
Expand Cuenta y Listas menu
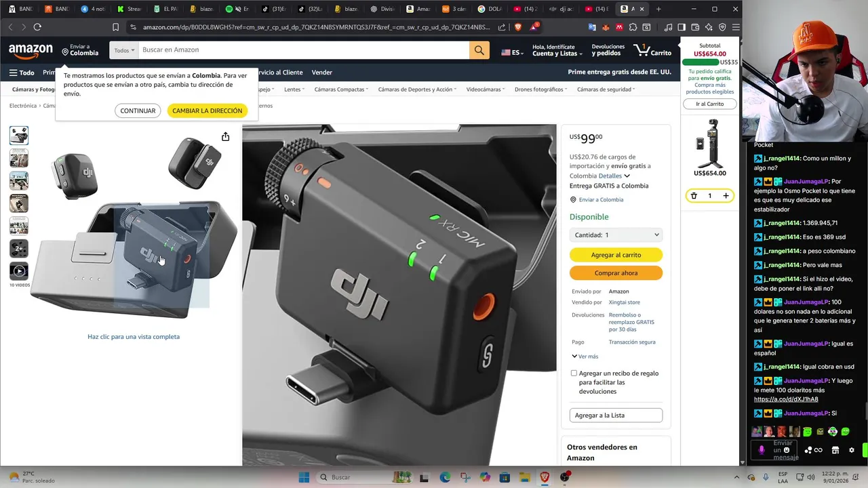tap(557, 50)
